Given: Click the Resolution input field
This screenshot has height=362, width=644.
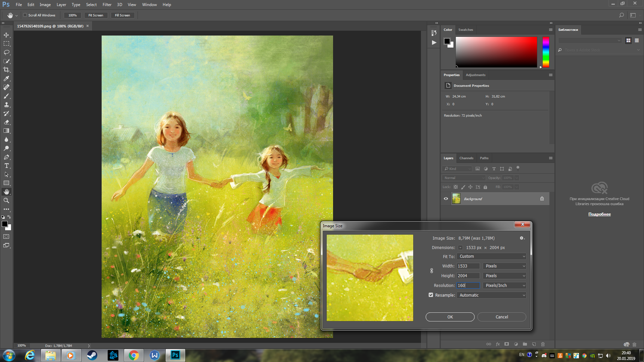Looking at the screenshot, I should click(468, 286).
